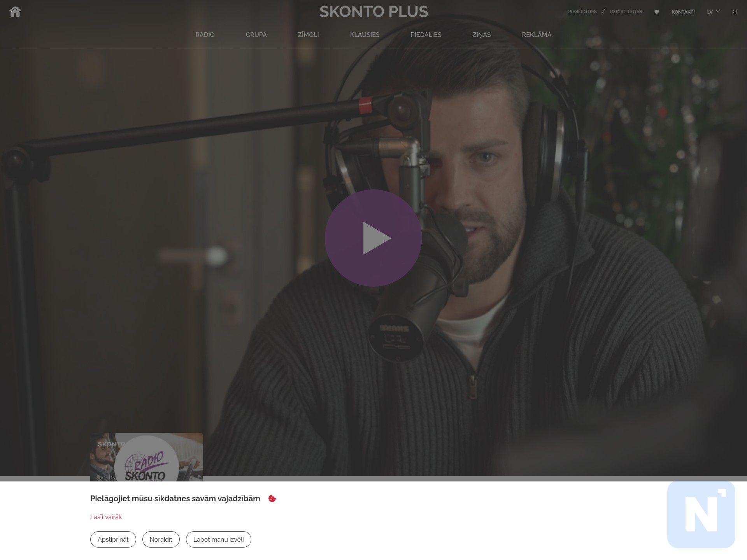
Task: Click the cookie icon beside the heading
Action: [272, 498]
